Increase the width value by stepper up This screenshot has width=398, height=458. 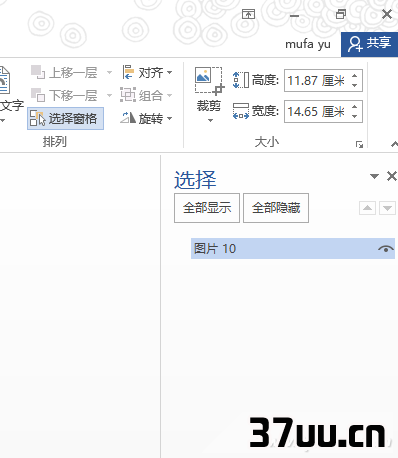click(355, 106)
